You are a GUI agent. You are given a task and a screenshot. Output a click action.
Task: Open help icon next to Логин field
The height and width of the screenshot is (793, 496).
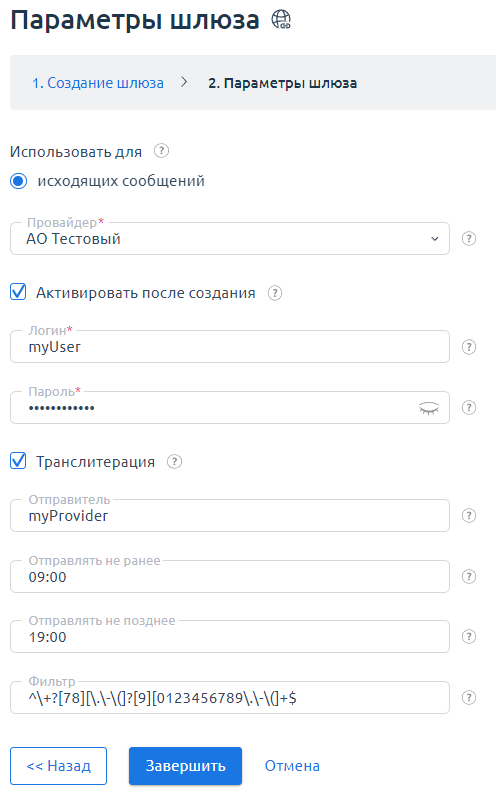[469, 347]
